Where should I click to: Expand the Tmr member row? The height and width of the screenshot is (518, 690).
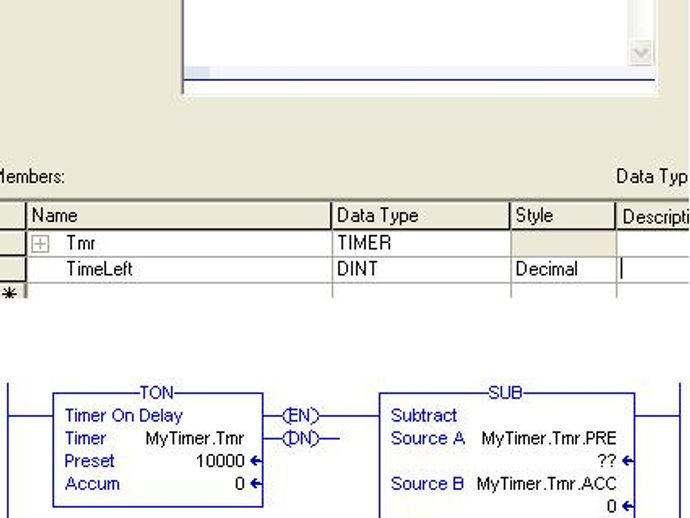coord(40,244)
